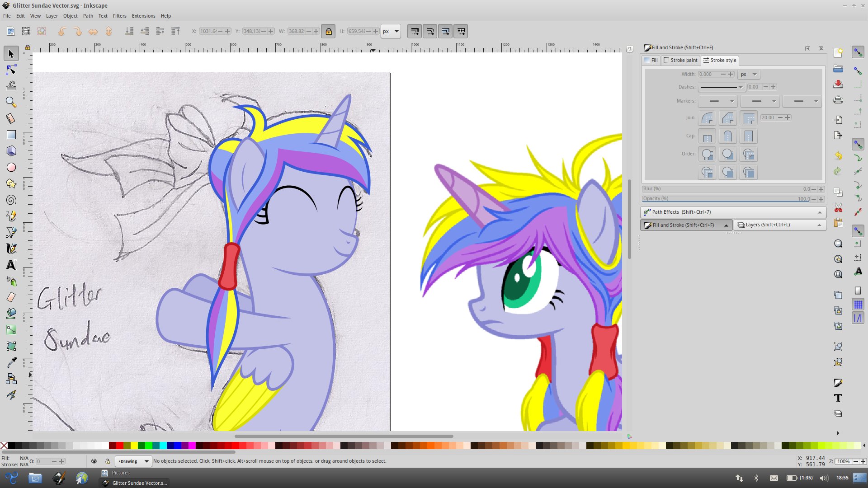
Task: Select the Zoom magnifier tool in toolbox
Action: (x=11, y=102)
